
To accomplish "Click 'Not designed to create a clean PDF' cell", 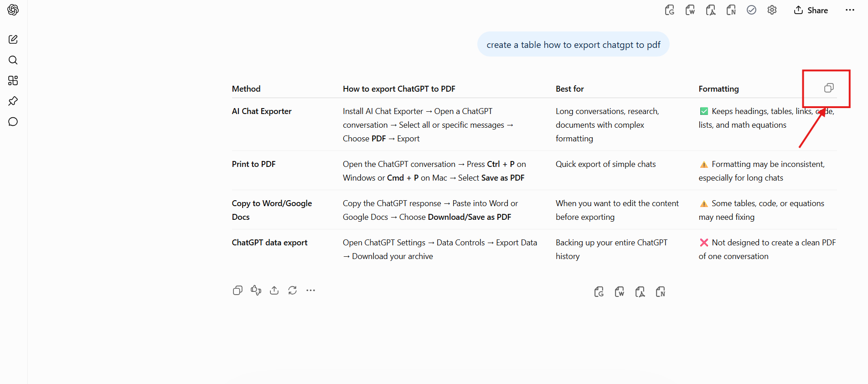I will 767,249.
